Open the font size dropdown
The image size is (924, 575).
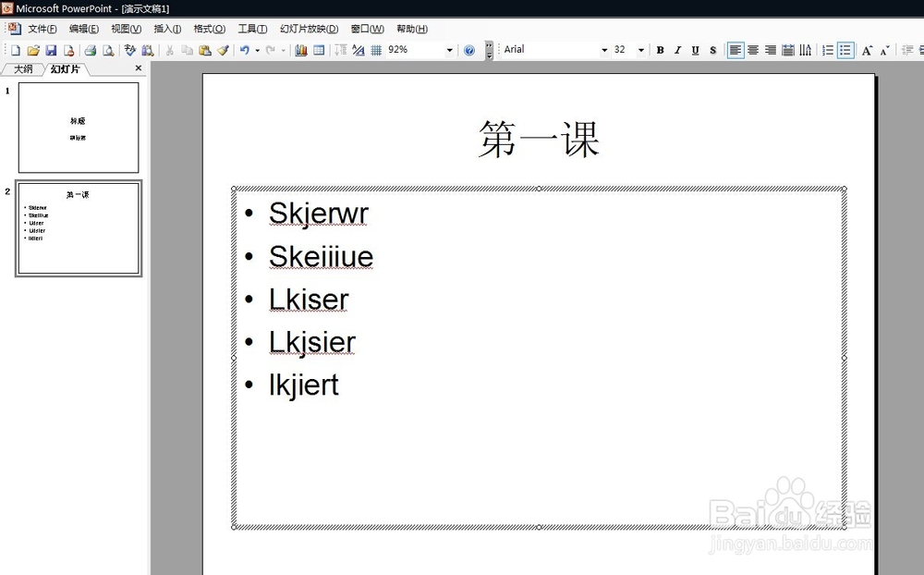click(x=641, y=50)
